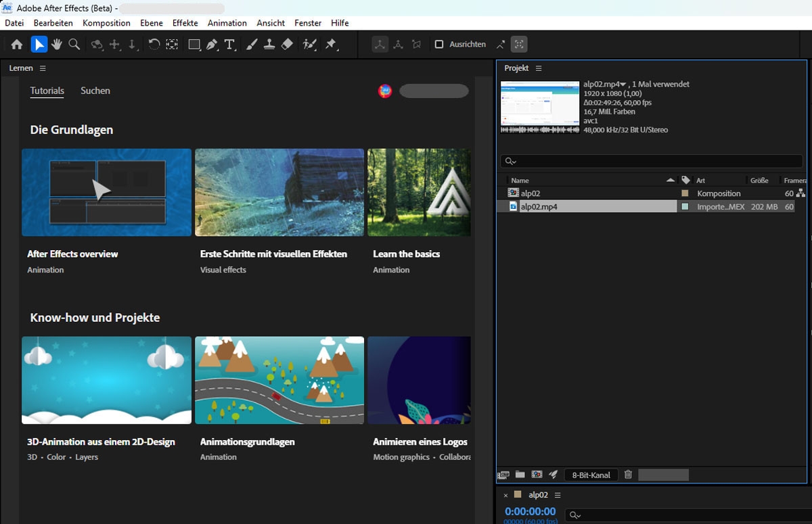Create new folder in Projekt panel
The image size is (812, 524).
pyautogui.click(x=520, y=475)
